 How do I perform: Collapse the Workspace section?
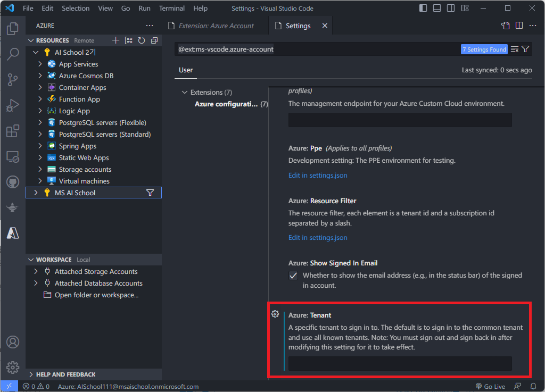click(31, 260)
